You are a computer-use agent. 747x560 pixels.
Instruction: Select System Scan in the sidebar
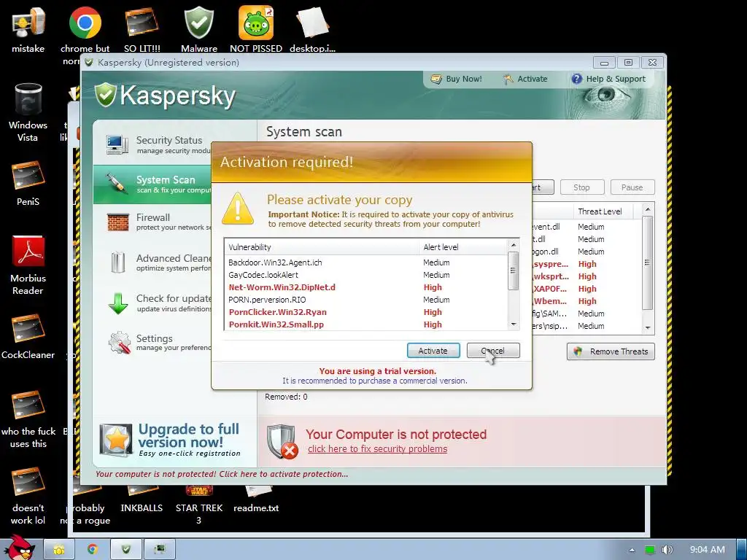coord(152,184)
